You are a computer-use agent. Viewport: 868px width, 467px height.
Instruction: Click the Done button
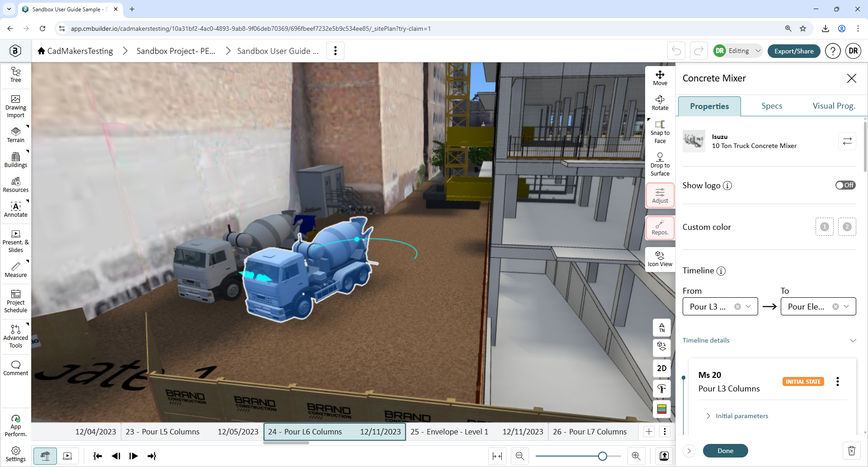725,451
